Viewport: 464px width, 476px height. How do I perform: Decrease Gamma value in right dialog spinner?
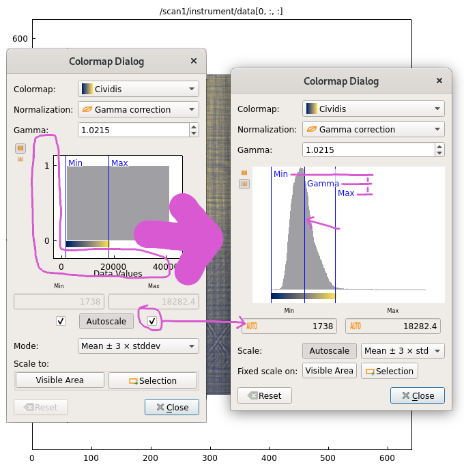[439, 153]
